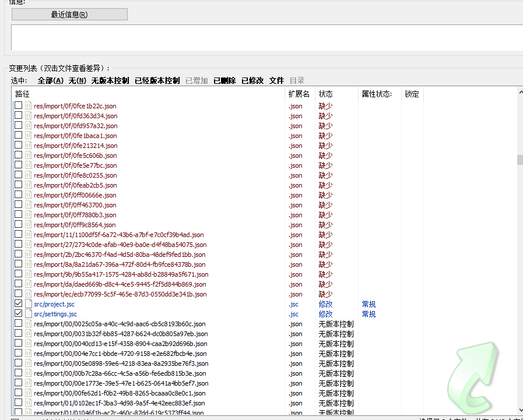
Task: Sort by 锁定 column header
Action: coord(412,94)
